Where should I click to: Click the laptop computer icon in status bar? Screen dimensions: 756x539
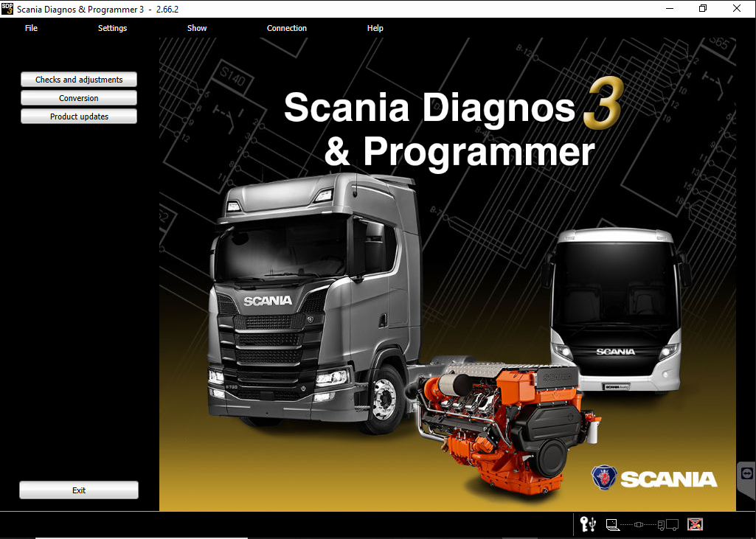[611, 524]
